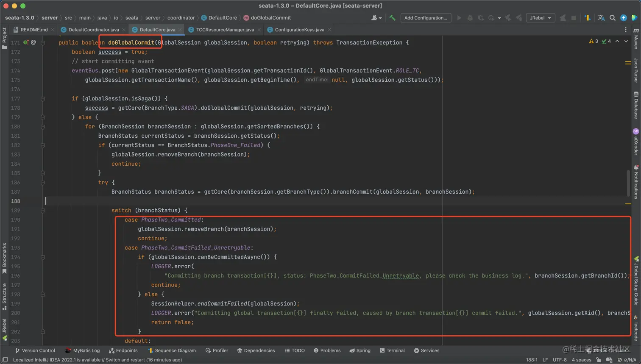Collapse isSaga if block at line 177
This screenshot has height=364, width=641.
43,98
